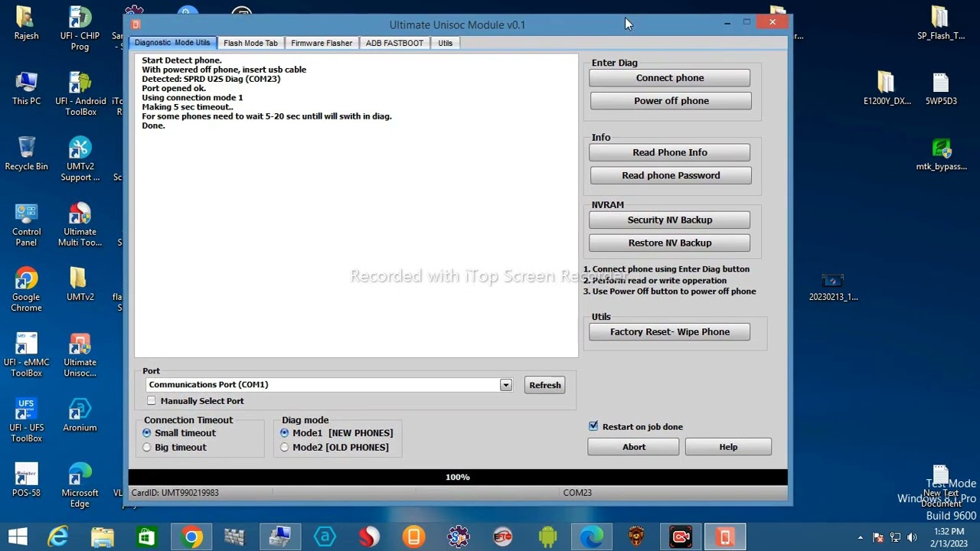Click Factory Reset- Wipe Phone button
This screenshot has height=551, width=980.
coord(670,332)
